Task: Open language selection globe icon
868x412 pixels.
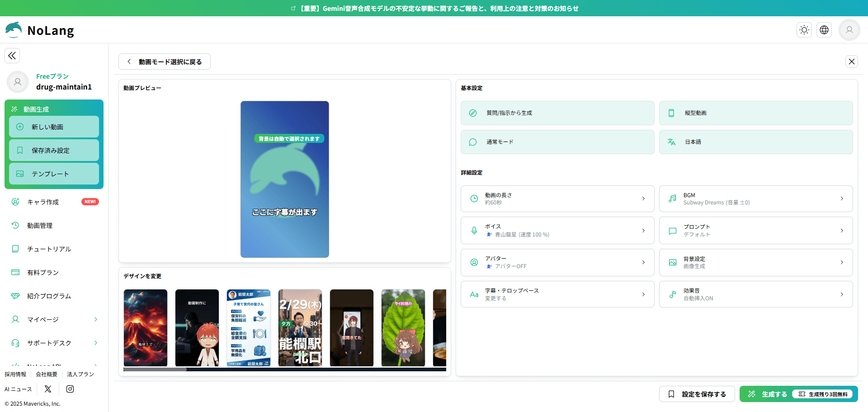Action: click(824, 30)
